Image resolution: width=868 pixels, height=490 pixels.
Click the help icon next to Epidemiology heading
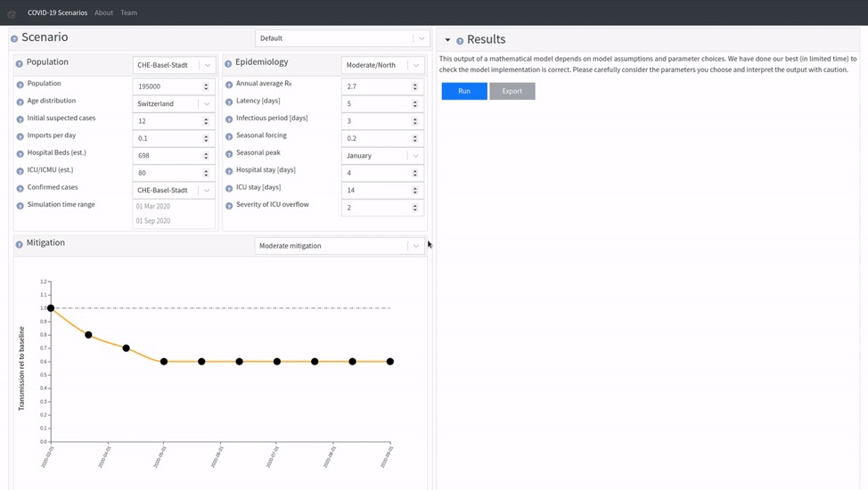[228, 63]
